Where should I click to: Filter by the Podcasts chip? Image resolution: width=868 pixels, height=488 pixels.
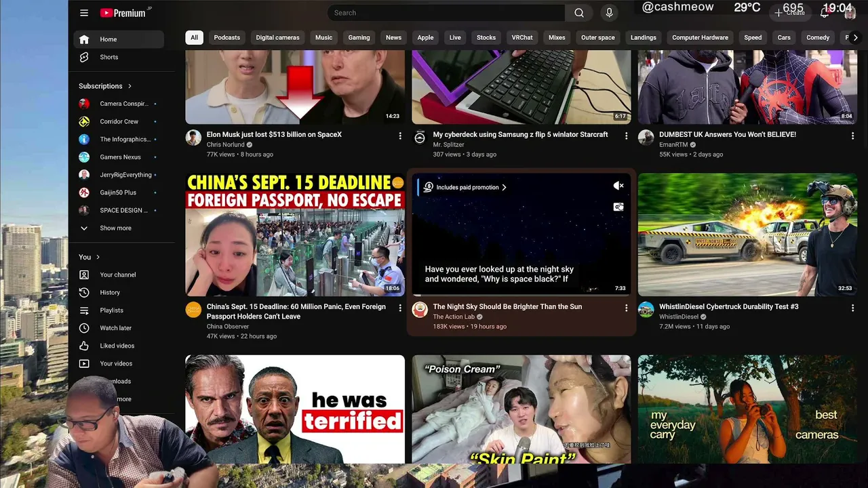point(227,37)
